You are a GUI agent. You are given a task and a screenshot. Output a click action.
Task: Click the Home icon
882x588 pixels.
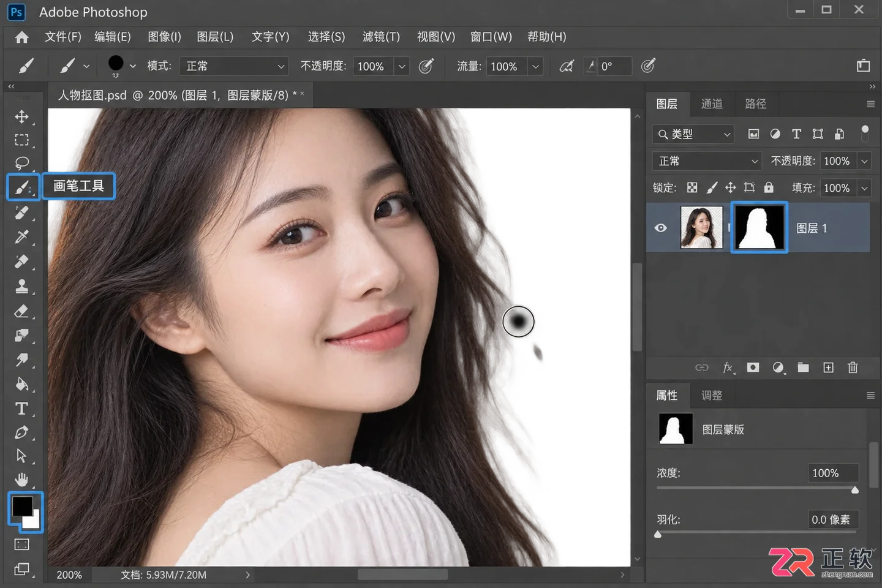[22, 37]
